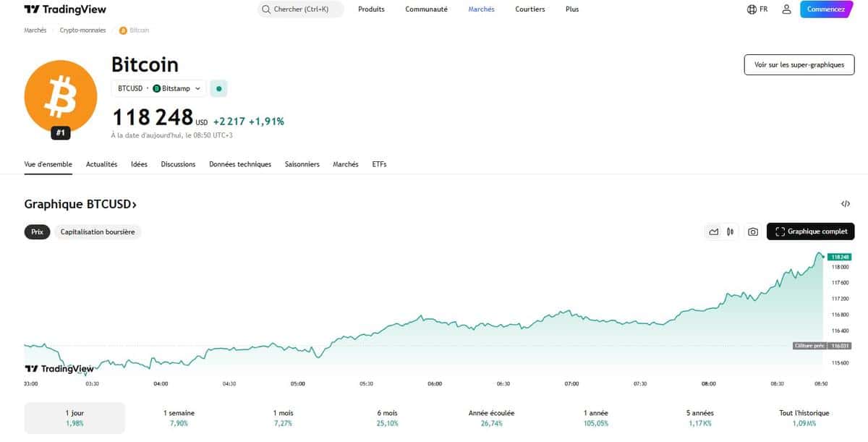Click the 06:00 time axis label
This screenshot has width=868, height=442.
pos(435,383)
